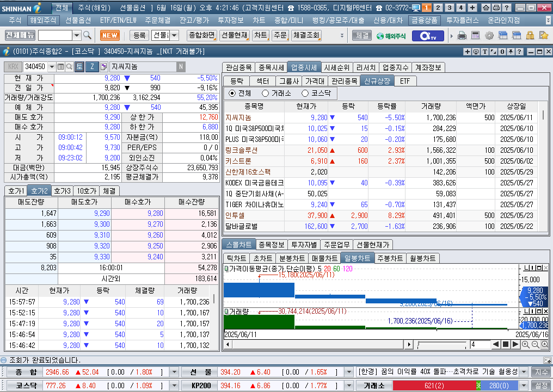Click the purple memo note icon
553x392 pixels.
103,66
